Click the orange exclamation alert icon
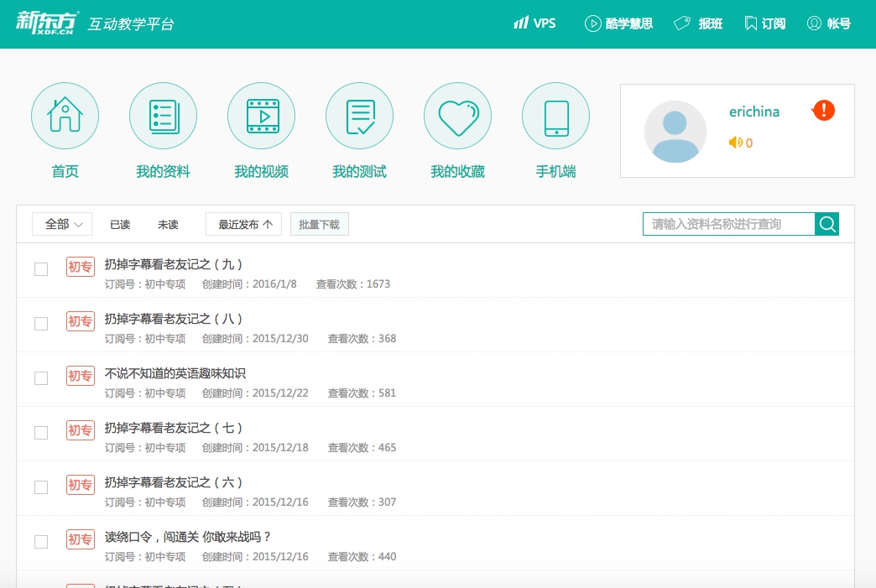 [x=824, y=110]
